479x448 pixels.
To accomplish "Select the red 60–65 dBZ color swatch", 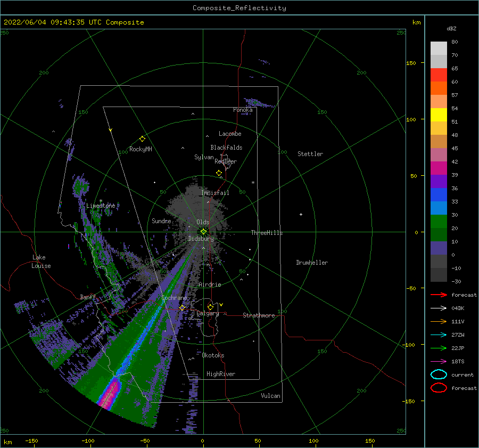I will click(439, 75).
